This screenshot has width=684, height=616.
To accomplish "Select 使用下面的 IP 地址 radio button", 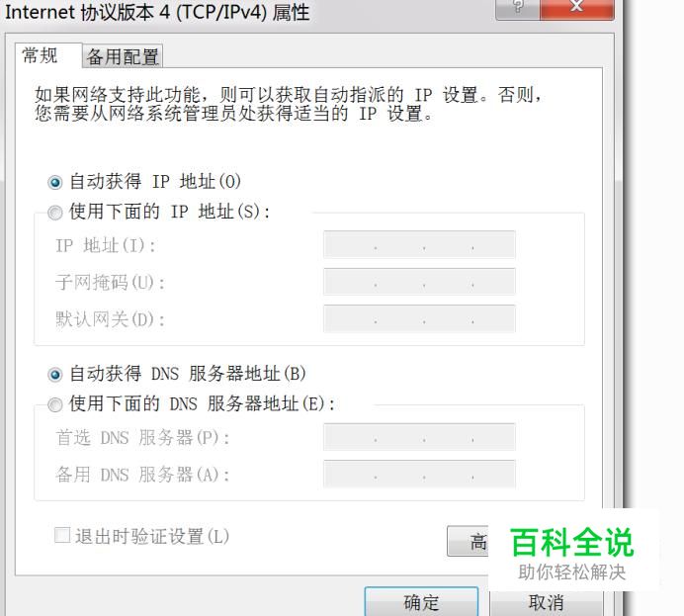I will (x=55, y=213).
